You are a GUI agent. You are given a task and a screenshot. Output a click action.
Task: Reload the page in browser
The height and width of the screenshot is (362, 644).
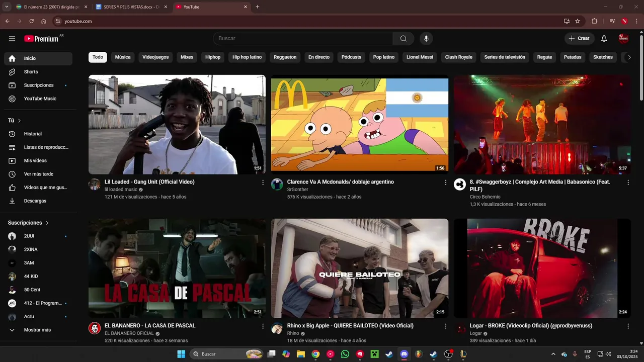[x=31, y=21]
